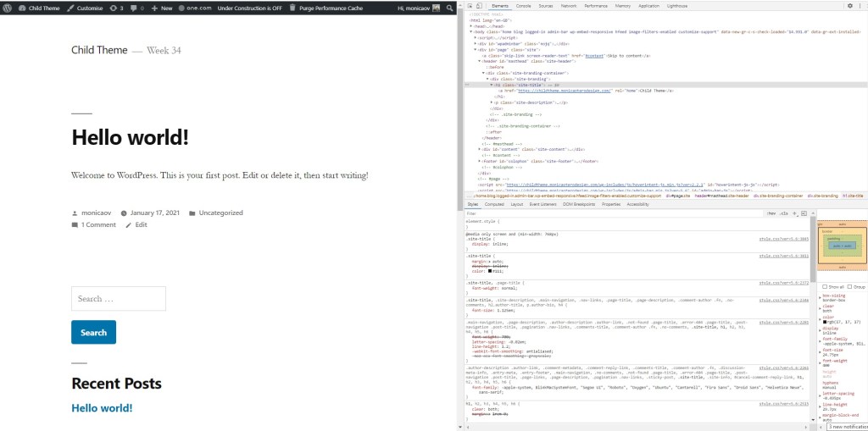
Task: Click the Purge Performance Cache trash icon
Action: pos(292,8)
